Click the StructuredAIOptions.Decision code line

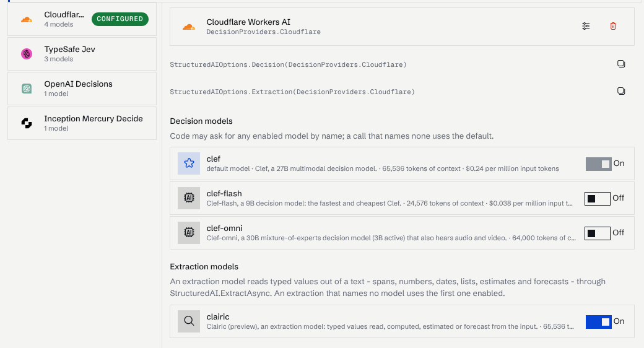coord(289,64)
